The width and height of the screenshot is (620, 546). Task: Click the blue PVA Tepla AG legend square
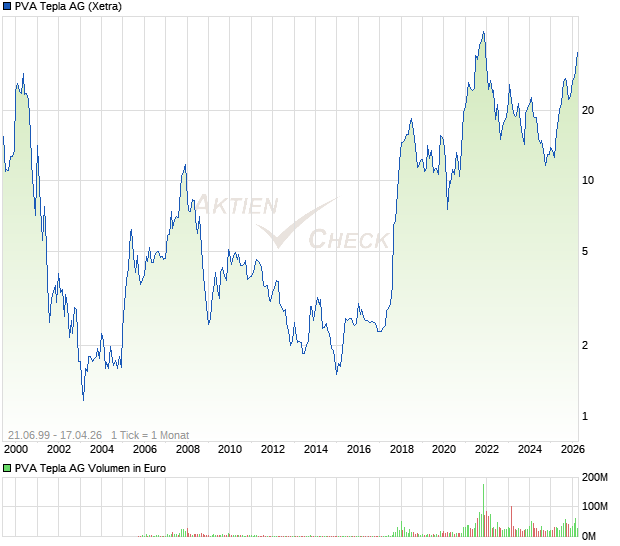point(7,6)
